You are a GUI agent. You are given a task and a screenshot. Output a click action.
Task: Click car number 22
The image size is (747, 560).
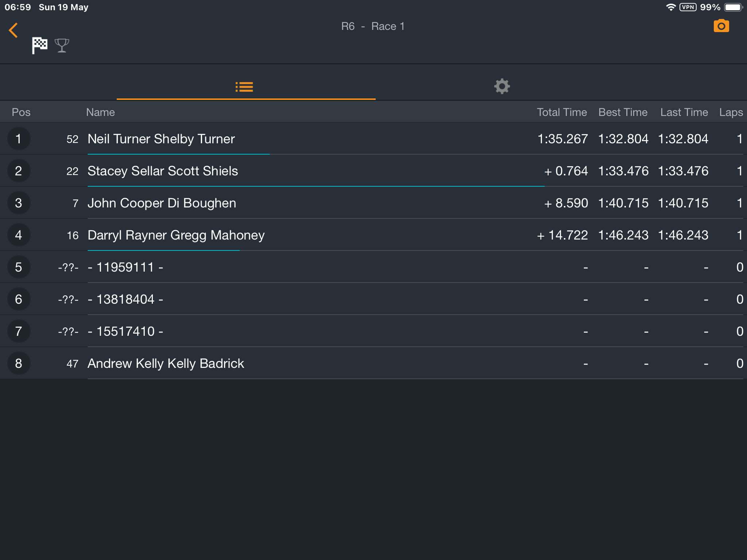(x=72, y=171)
